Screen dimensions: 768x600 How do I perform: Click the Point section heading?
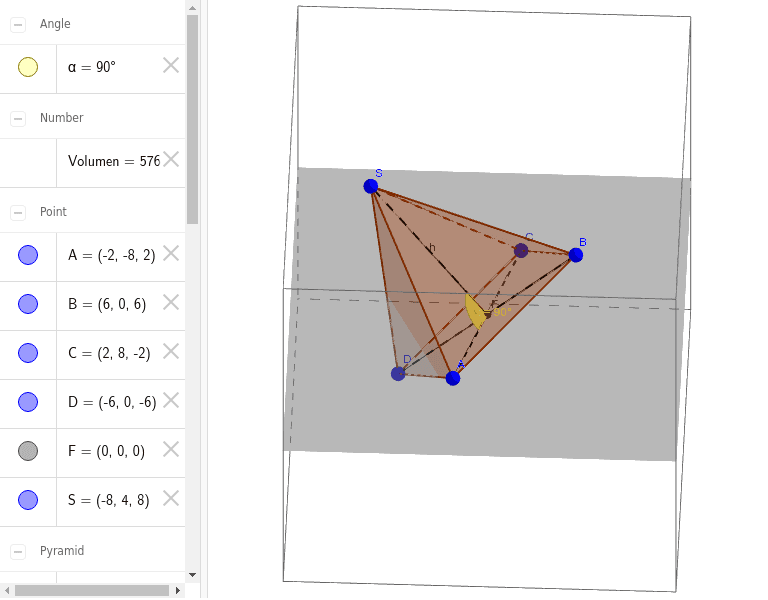[x=53, y=212]
